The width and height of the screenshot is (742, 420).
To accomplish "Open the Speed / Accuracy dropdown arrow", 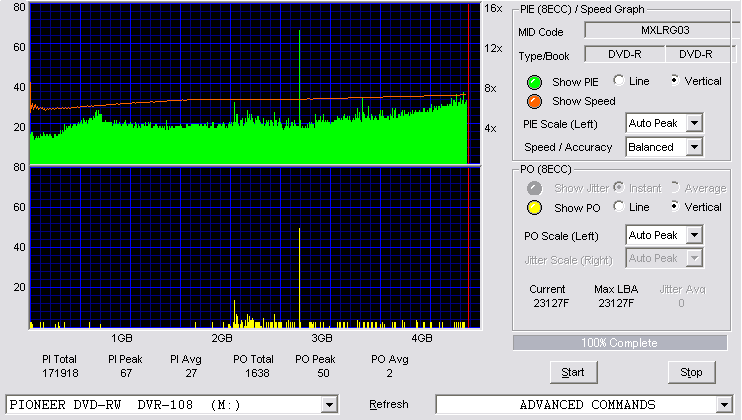I will [x=694, y=147].
